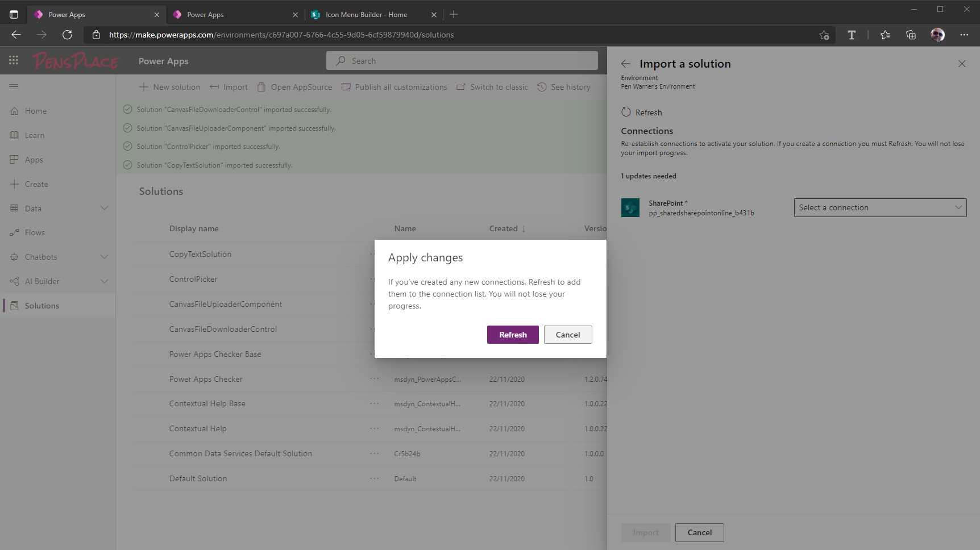
Task: Click the Apps grid icon in sidebar
Action: pos(14,160)
